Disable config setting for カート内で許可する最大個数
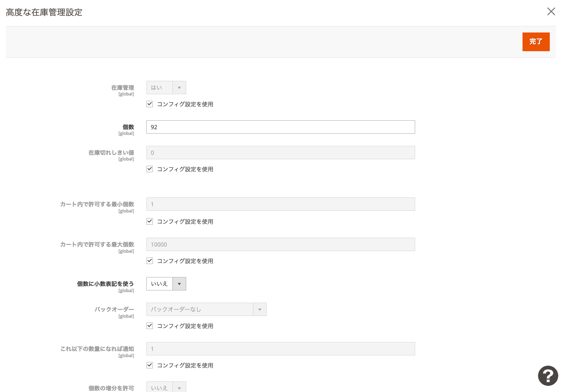The width and height of the screenshot is (564, 392). point(149,260)
